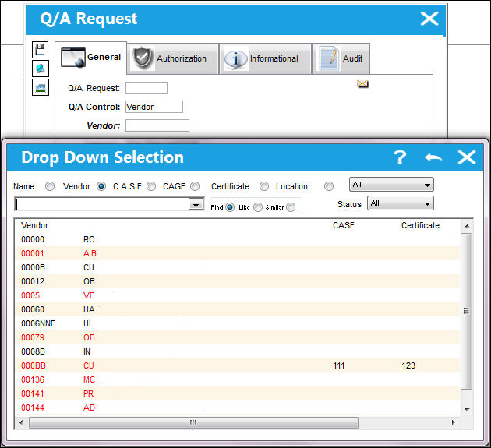Select the Certificate radio button
This screenshot has height=448, width=491.
(264, 186)
